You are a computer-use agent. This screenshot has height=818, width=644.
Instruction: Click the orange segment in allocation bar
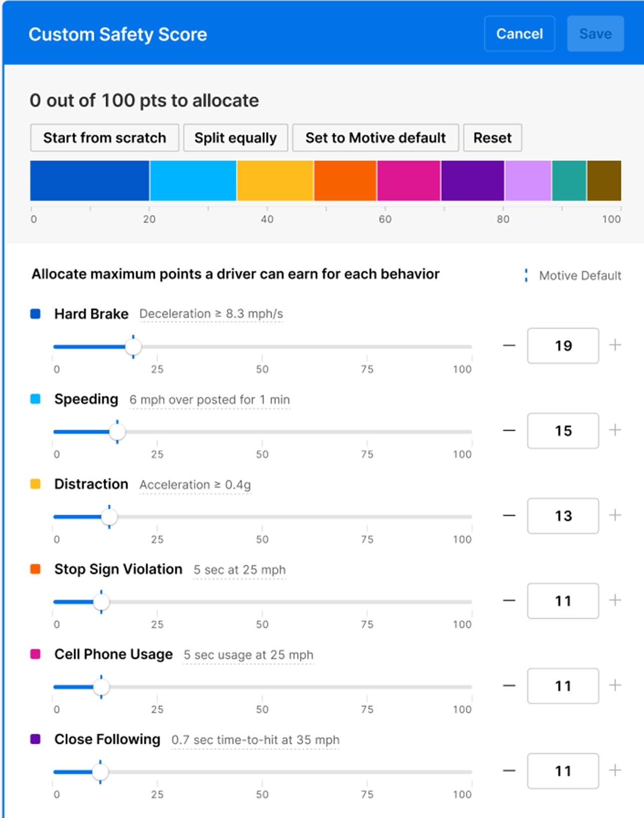(345, 181)
